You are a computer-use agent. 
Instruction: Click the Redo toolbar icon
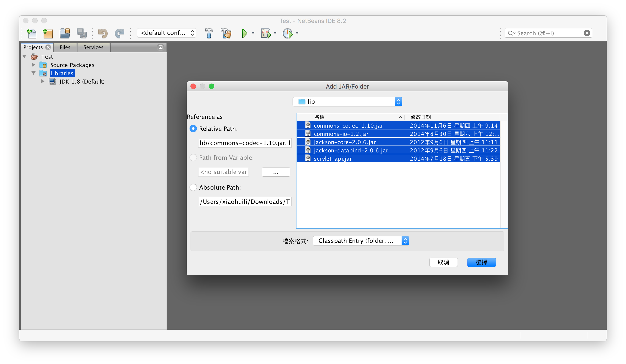[x=120, y=33]
